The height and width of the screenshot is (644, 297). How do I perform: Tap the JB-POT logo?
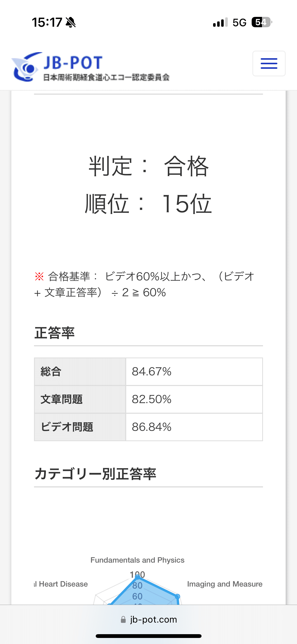90,67
